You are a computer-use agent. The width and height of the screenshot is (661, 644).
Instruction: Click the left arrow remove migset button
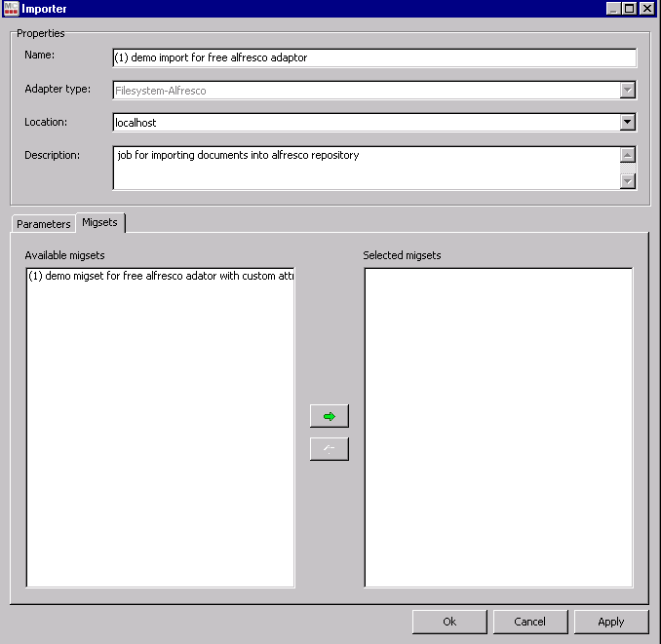click(x=329, y=449)
